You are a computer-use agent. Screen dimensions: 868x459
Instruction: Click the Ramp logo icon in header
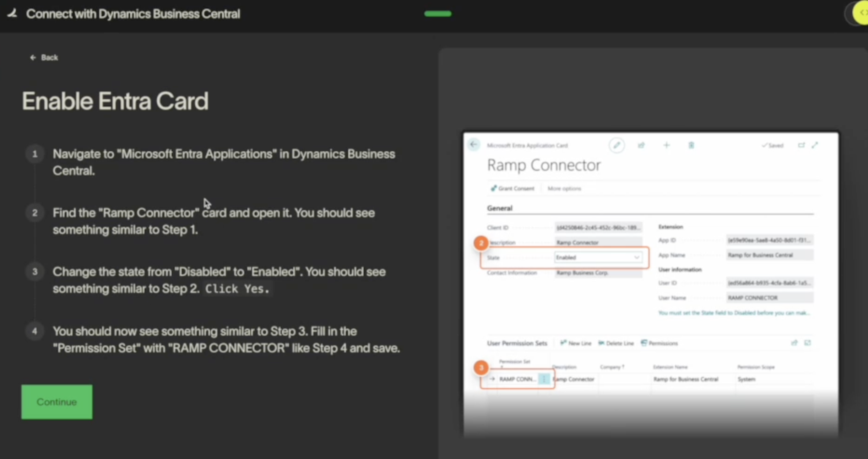[x=12, y=13]
